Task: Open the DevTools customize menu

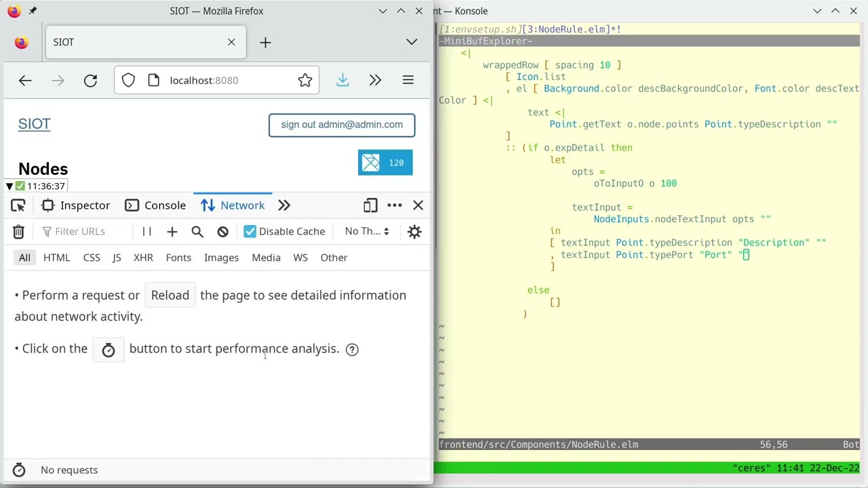Action: click(x=394, y=205)
